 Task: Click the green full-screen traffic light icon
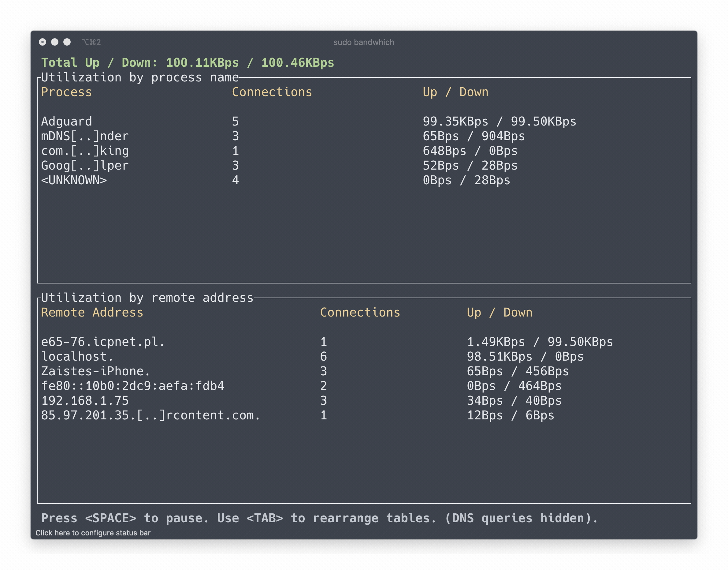pos(67,42)
